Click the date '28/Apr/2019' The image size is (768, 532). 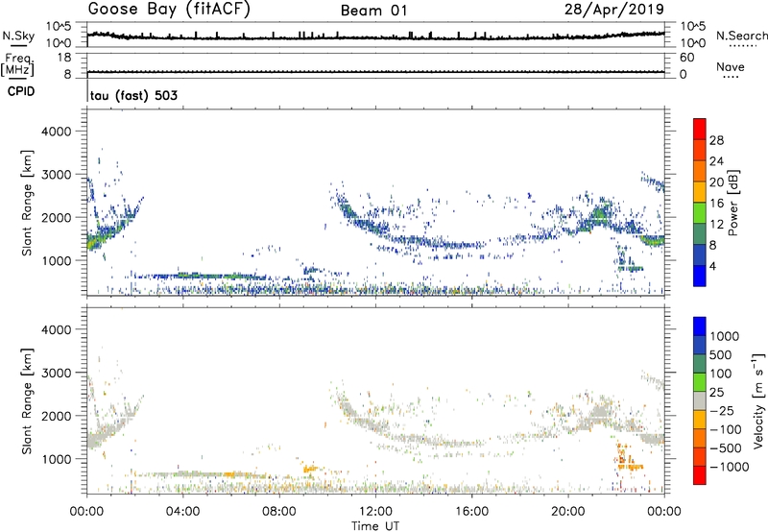614,9
